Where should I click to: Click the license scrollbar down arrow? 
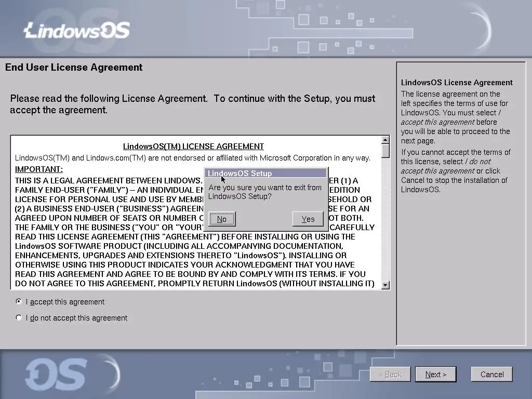click(385, 285)
